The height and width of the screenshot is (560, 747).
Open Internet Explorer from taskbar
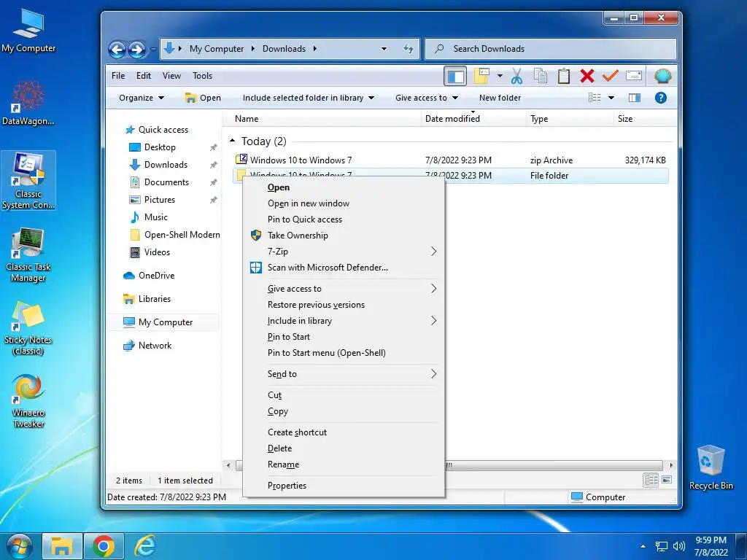tap(145, 546)
